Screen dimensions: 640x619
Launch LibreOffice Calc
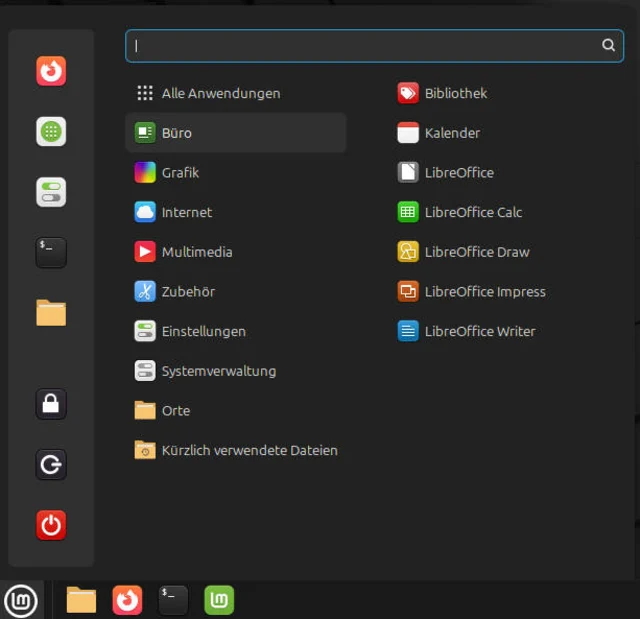(473, 212)
